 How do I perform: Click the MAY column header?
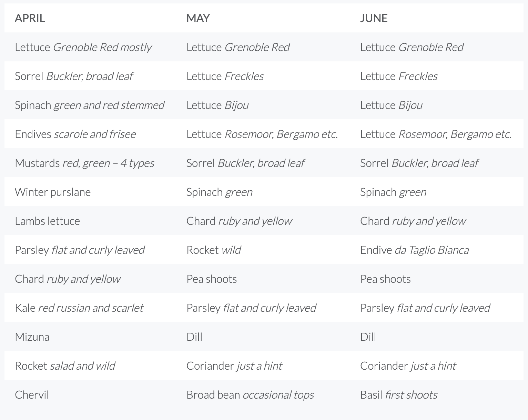click(198, 18)
